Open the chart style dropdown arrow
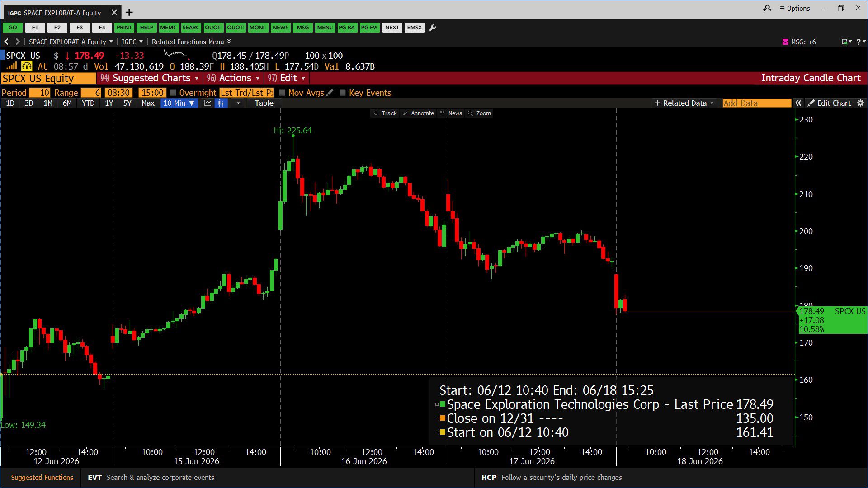The height and width of the screenshot is (488, 868). click(x=238, y=103)
